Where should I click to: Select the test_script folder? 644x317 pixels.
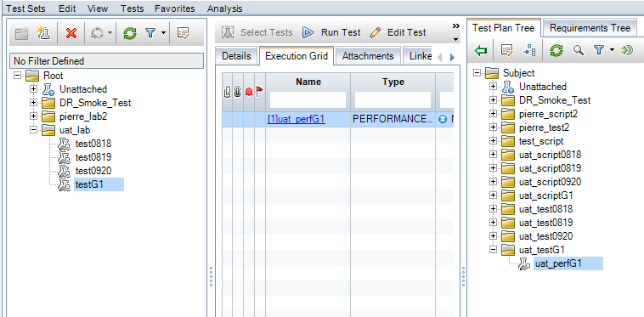541,141
